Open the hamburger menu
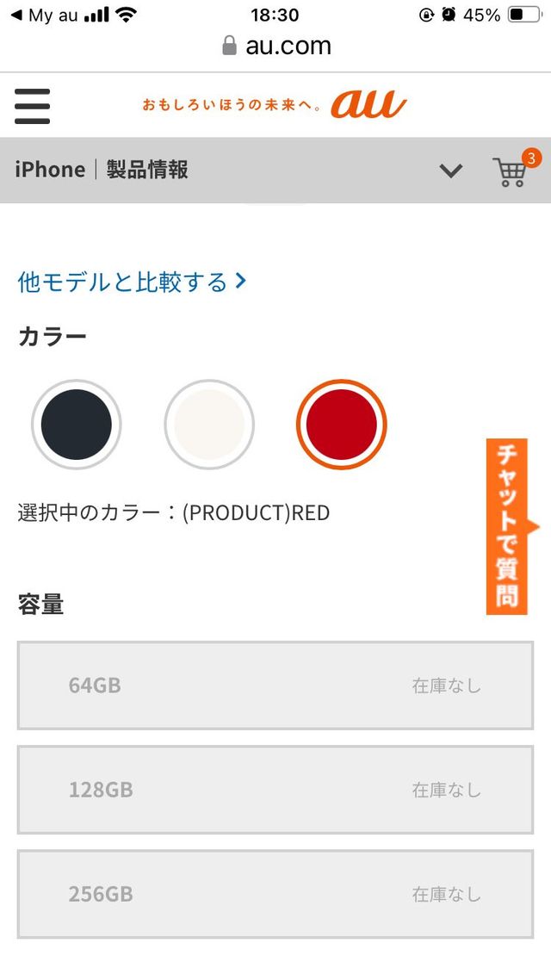The width and height of the screenshot is (551, 980). point(32,106)
